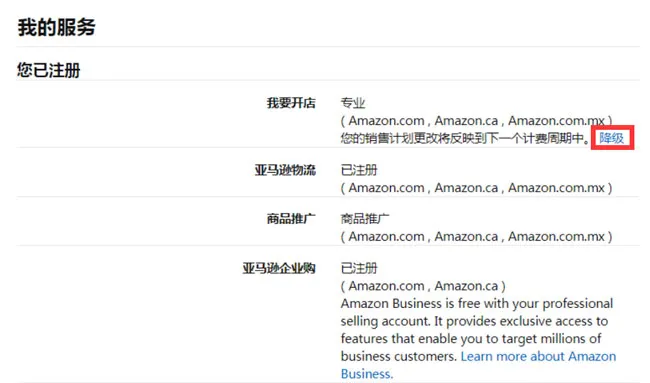Click 已注册 status beside 亚马逊企业购
650x383 pixels.
pyautogui.click(x=359, y=268)
